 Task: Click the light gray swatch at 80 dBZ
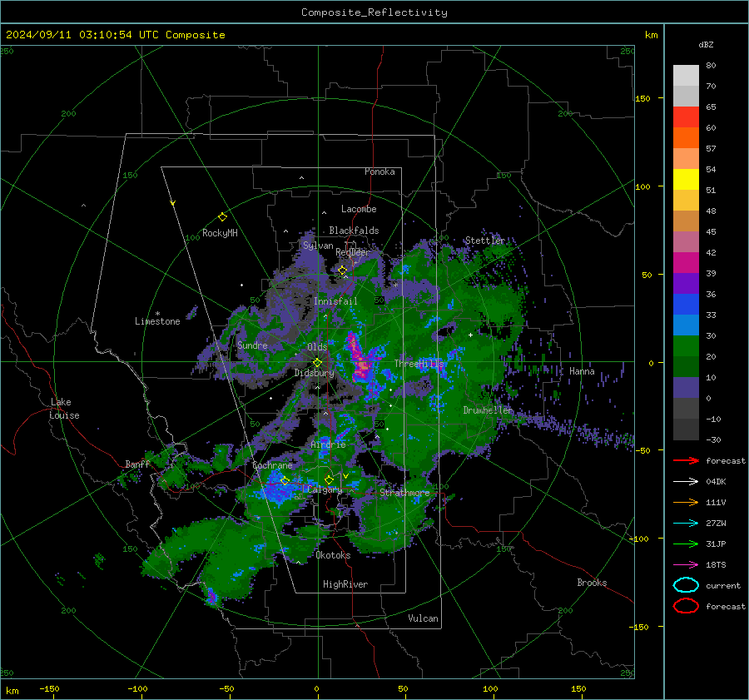686,76
